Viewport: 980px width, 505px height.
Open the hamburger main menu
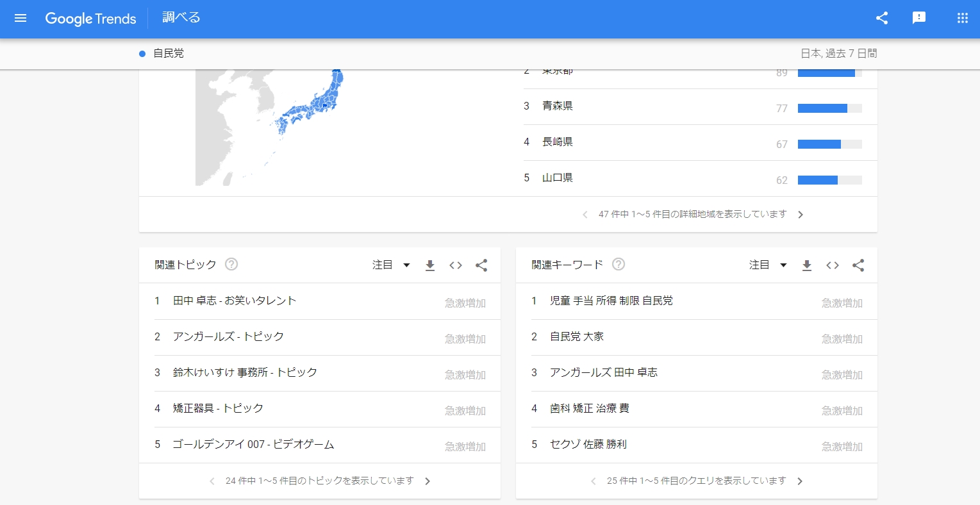[x=21, y=18]
